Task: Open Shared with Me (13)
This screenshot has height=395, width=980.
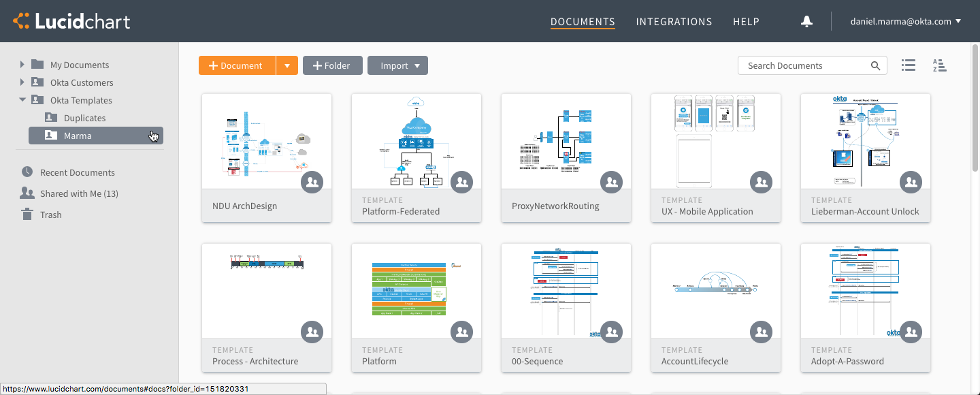Action: click(x=79, y=193)
